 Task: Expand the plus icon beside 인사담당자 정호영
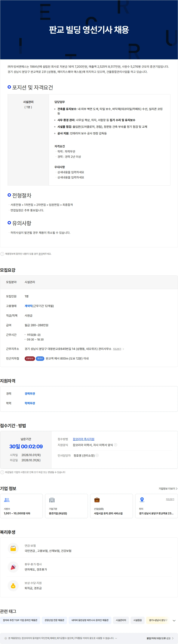coord(97,455)
